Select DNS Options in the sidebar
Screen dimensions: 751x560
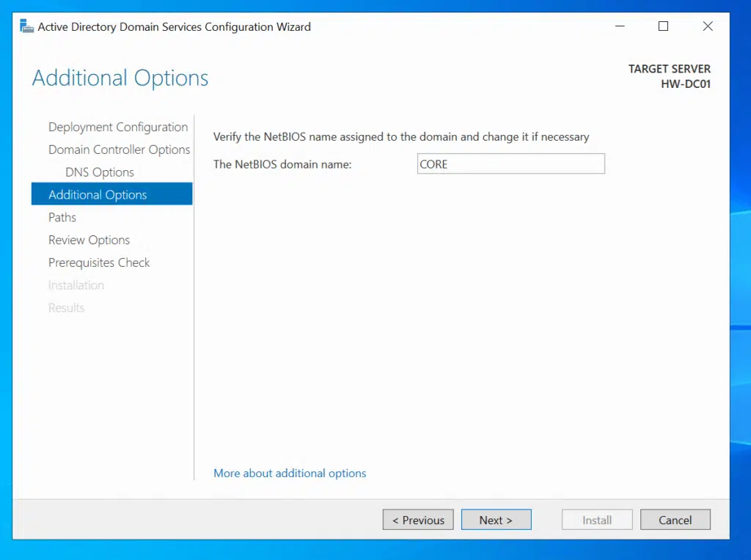click(100, 172)
